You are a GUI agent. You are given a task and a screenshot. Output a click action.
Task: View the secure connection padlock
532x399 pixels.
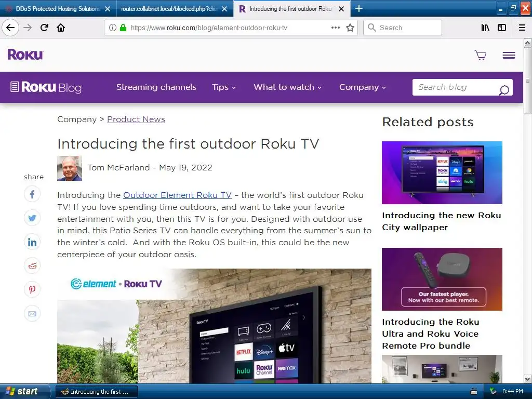(x=123, y=28)
